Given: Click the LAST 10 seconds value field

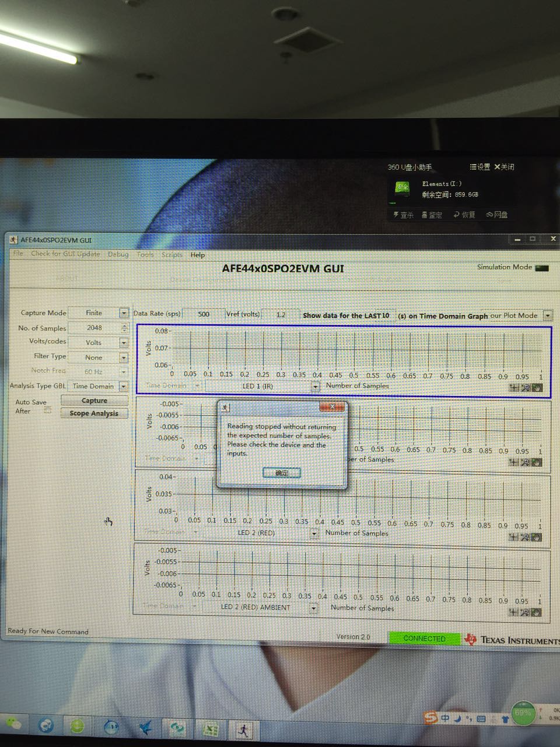Looking at the screenshot, I should point(385,315).
